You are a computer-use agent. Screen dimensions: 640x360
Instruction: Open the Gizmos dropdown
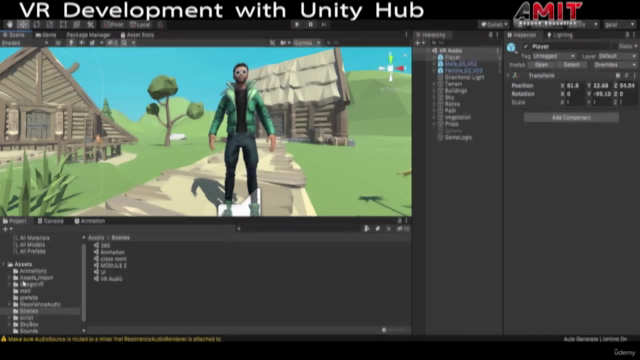coord(307,43)
